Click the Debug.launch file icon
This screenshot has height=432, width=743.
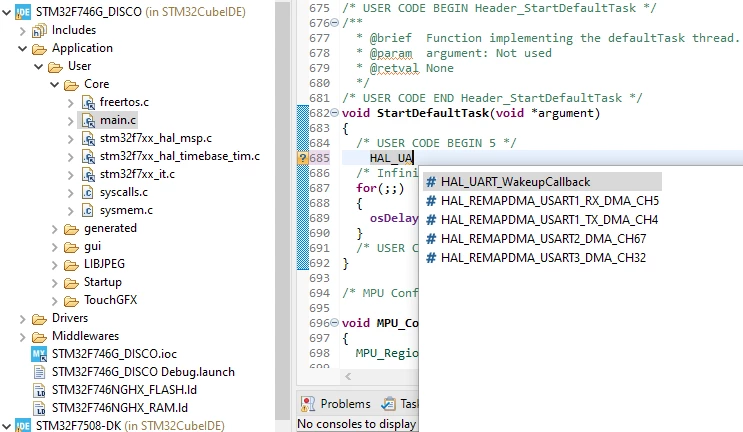pyautogui.click(x=39, y=372)
